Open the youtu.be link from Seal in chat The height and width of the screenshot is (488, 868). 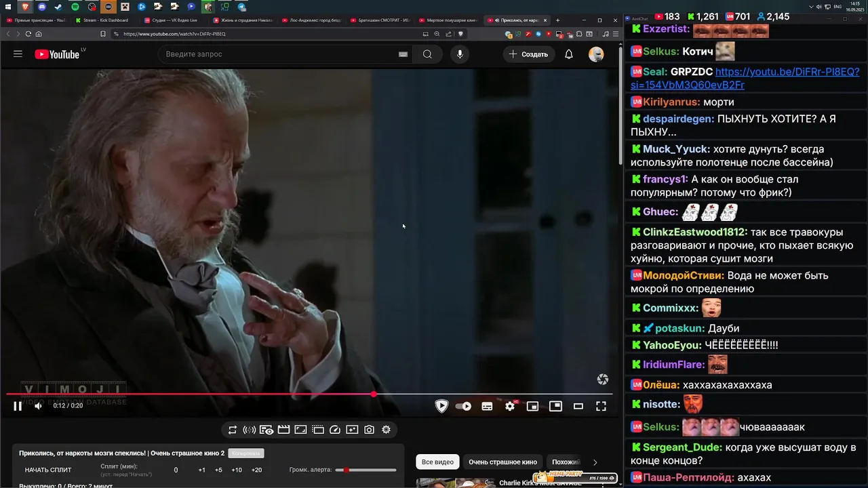(x=745, y=78)
